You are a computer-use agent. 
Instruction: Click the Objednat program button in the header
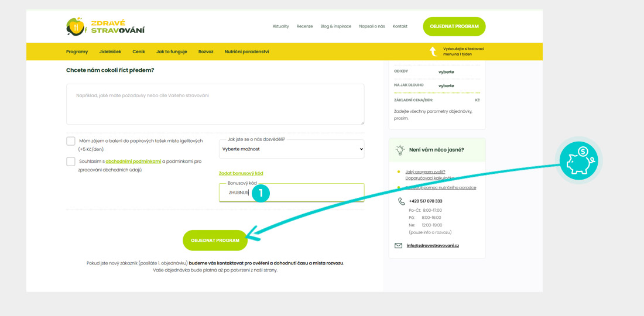click(454, 27)
